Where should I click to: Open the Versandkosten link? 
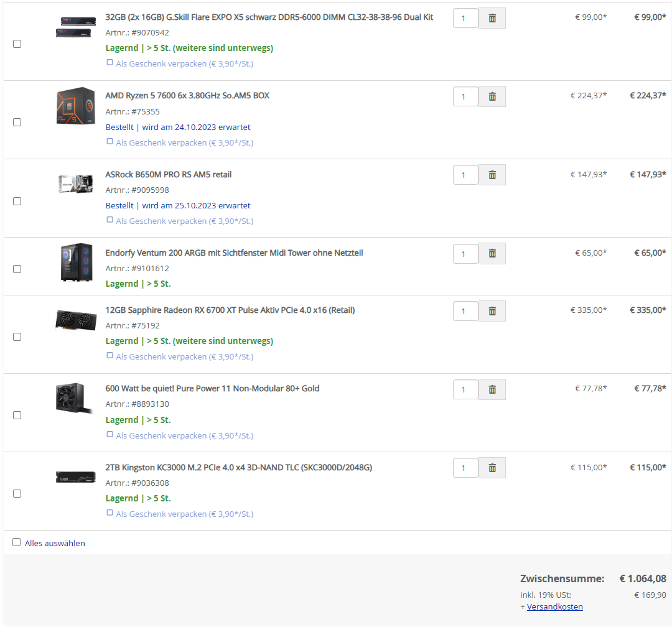[554, 606]
